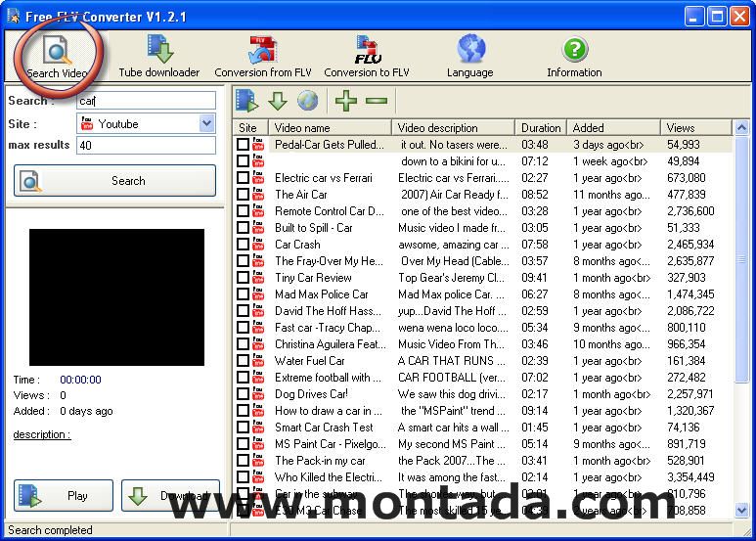Click the max results field with 40
The image size is (756, 541).
click(146, 145)
